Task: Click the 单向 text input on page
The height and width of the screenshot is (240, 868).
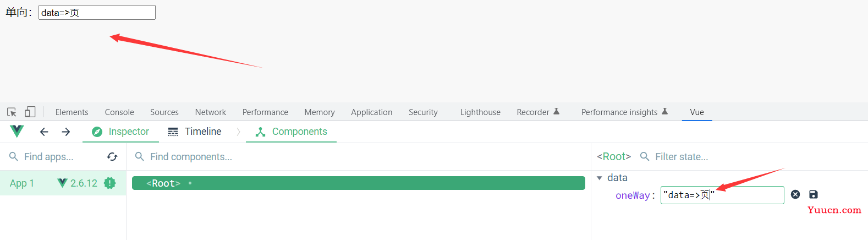Action: (x=97, y=12)
